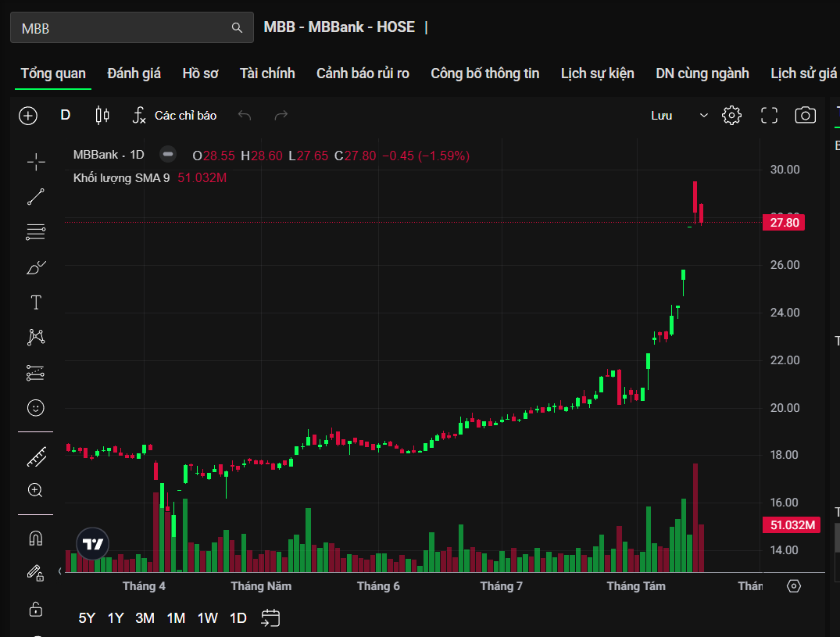Expand the Lưu layout dropdown arrow
Screen dimensions: 840x637
[704, 116]
